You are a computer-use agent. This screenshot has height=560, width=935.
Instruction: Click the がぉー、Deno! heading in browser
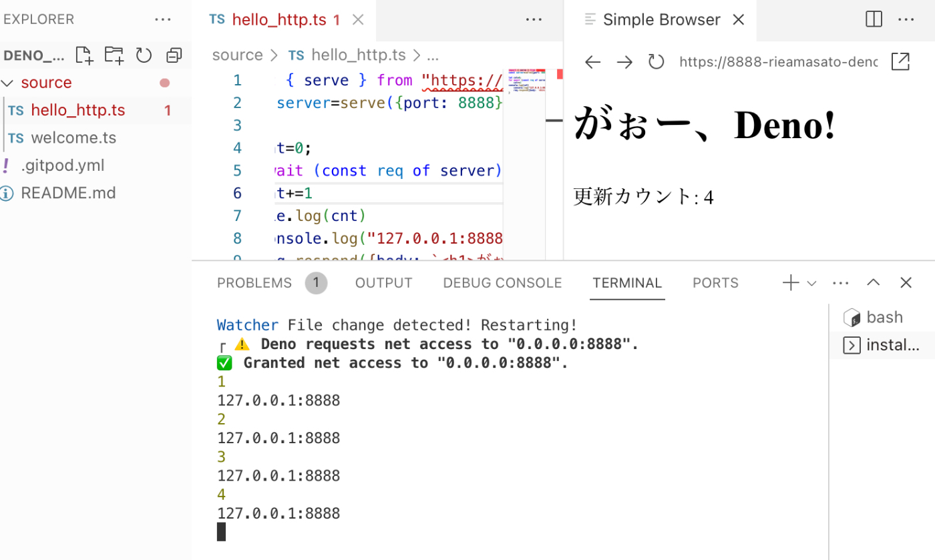click(705, 125)
